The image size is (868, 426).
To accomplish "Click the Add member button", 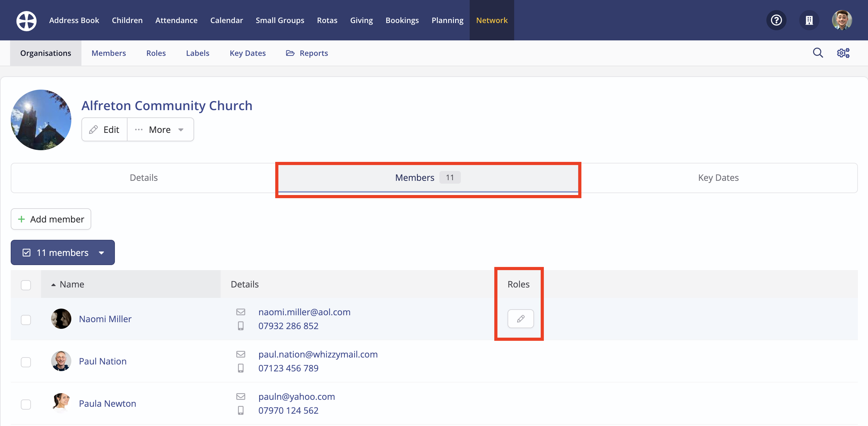I will pos(51,219).
